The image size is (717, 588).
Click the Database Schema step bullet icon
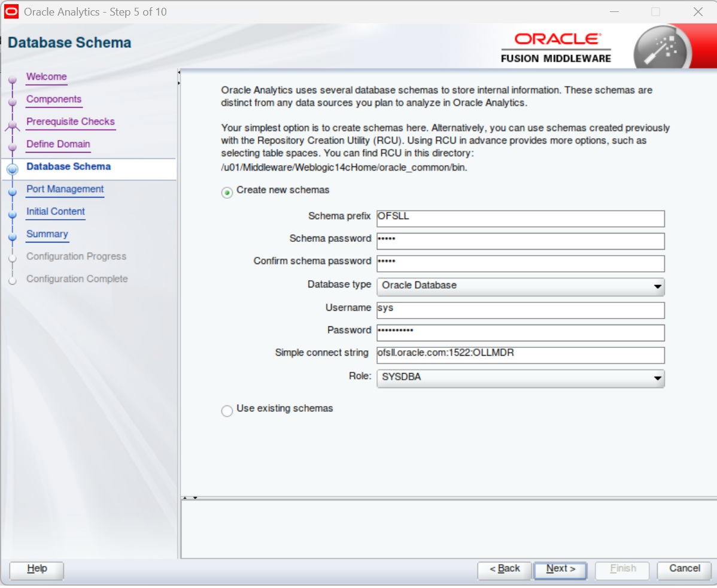(x=13, y=169)
